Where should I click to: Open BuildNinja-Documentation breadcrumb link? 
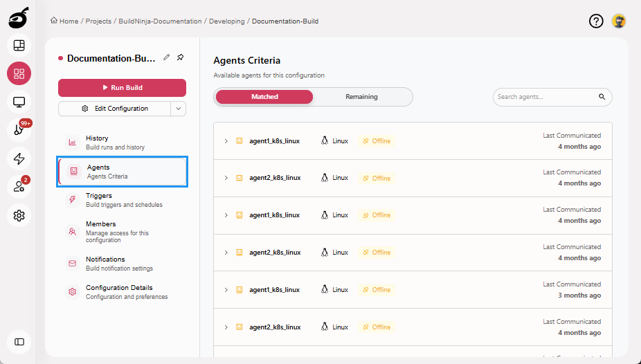coord(160,21)
